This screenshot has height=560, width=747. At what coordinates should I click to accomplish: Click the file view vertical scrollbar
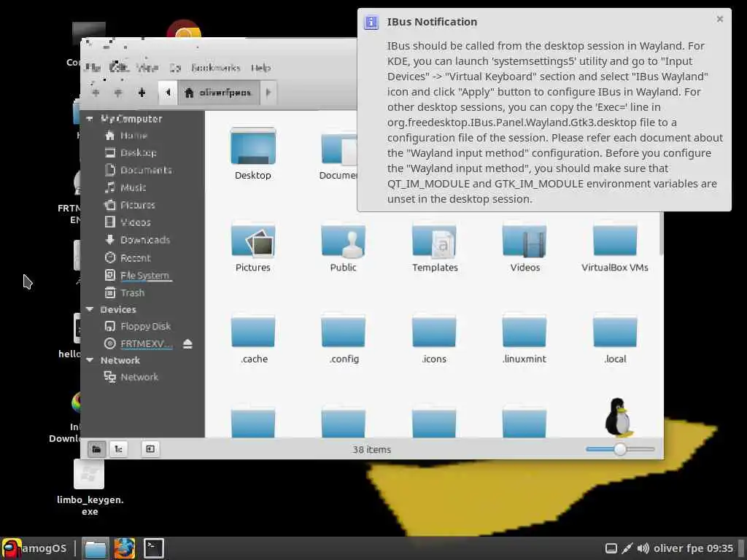[x=661, y=233]
